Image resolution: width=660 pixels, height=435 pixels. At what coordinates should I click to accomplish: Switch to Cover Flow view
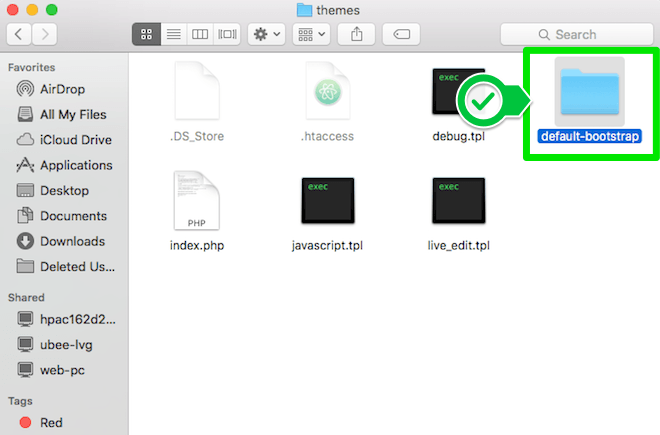pyautogui.click(x=227, y=34)
